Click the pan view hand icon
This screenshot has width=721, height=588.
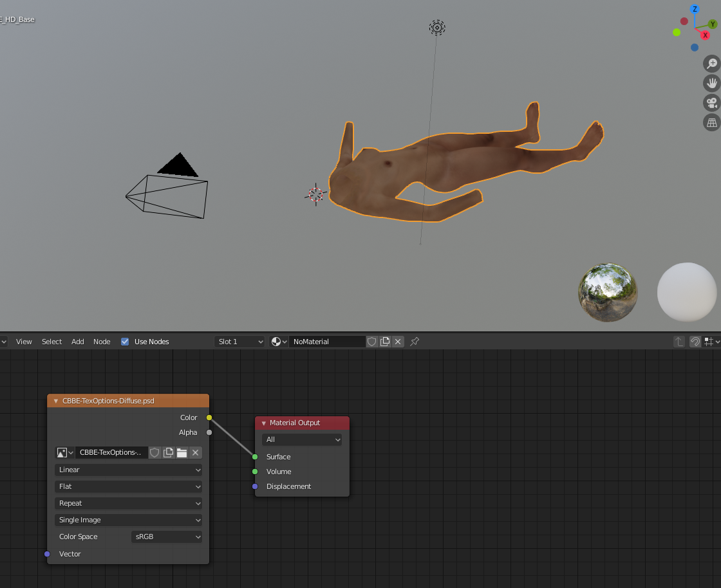712,83
